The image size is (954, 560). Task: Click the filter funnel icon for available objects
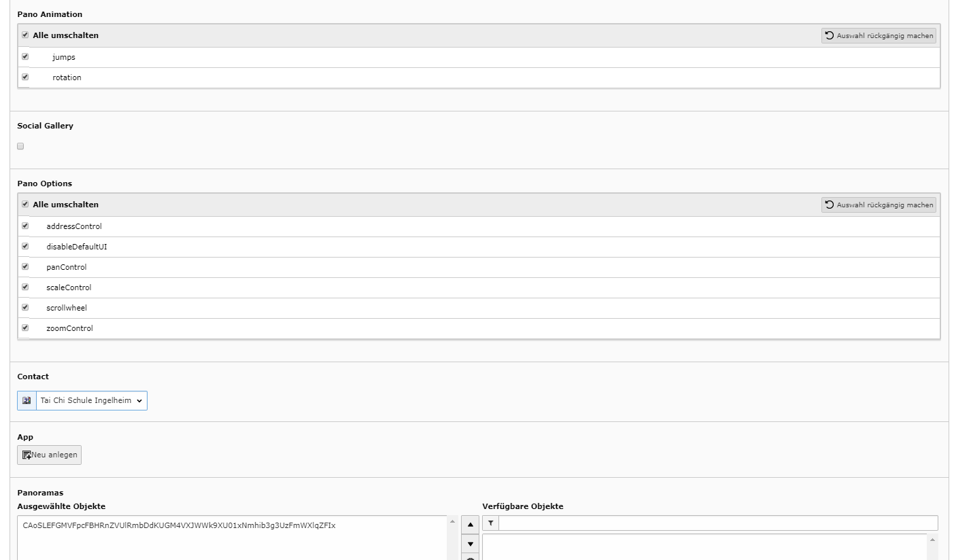491,523
